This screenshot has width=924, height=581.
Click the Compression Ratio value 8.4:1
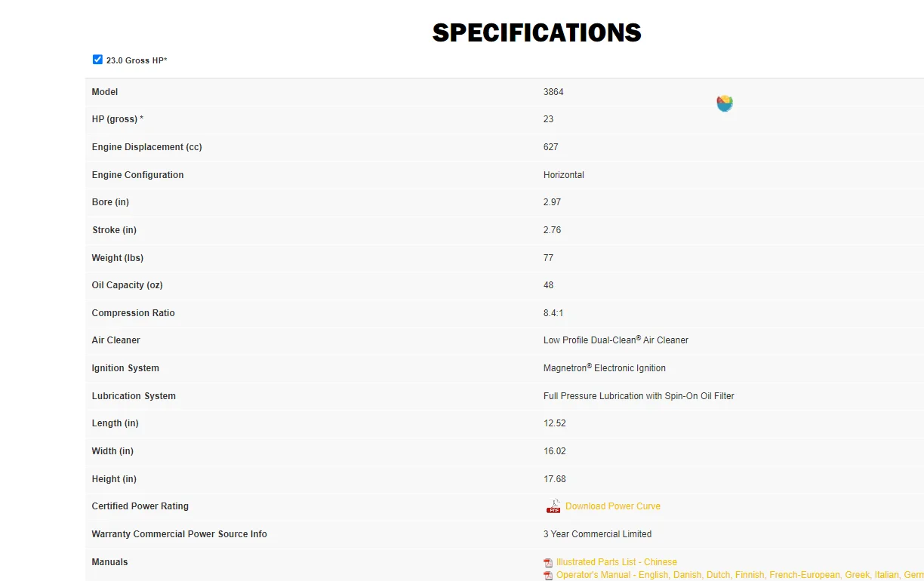point(554,313)
